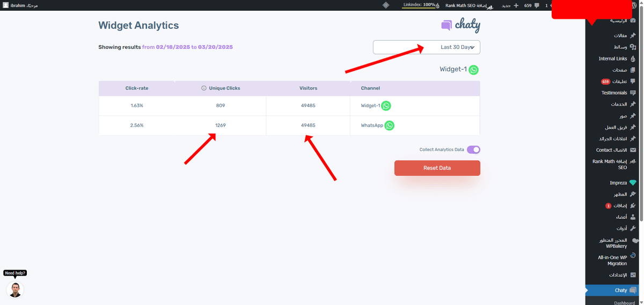Click أدوات wrench sidebar icon
Image resolution: width=644 pixels, height=305 pixels.
633,228
